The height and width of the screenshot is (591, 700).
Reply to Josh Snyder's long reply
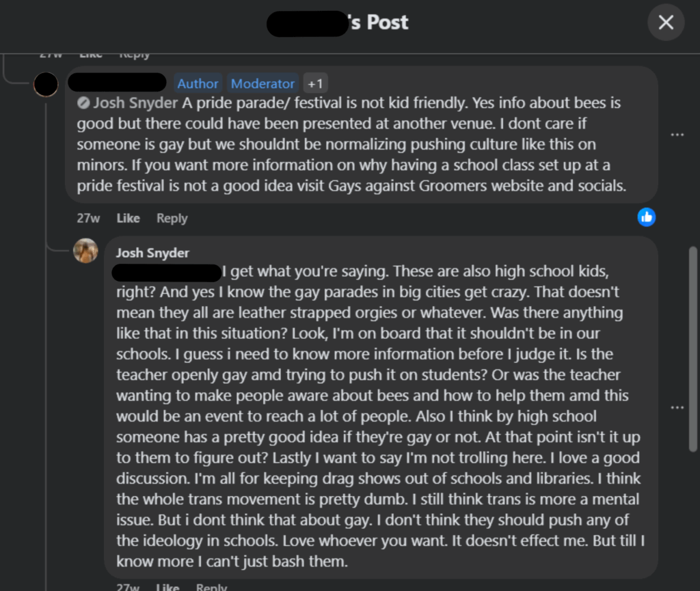[211, 587]
